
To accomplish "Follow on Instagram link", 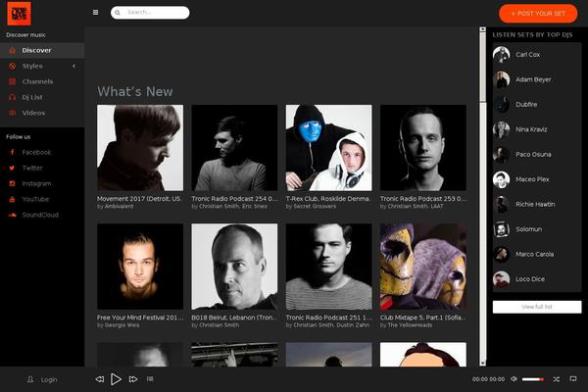I will (x=36, y=184).
